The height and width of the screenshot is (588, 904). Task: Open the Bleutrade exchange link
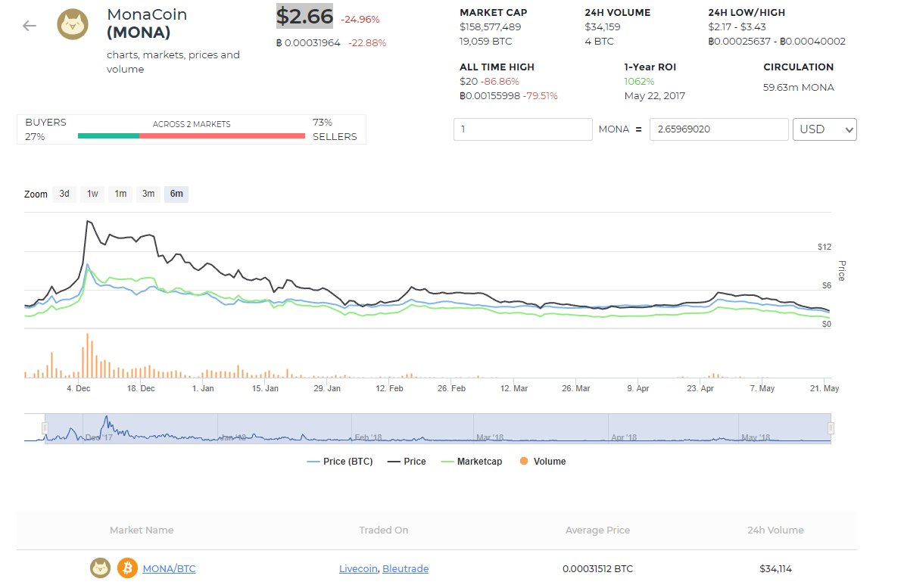coord(405,568)
